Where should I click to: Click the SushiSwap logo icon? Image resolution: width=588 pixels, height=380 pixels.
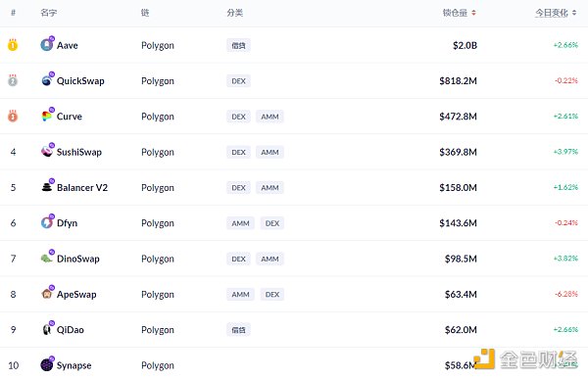pyautogui.click(x=46, y=152)
